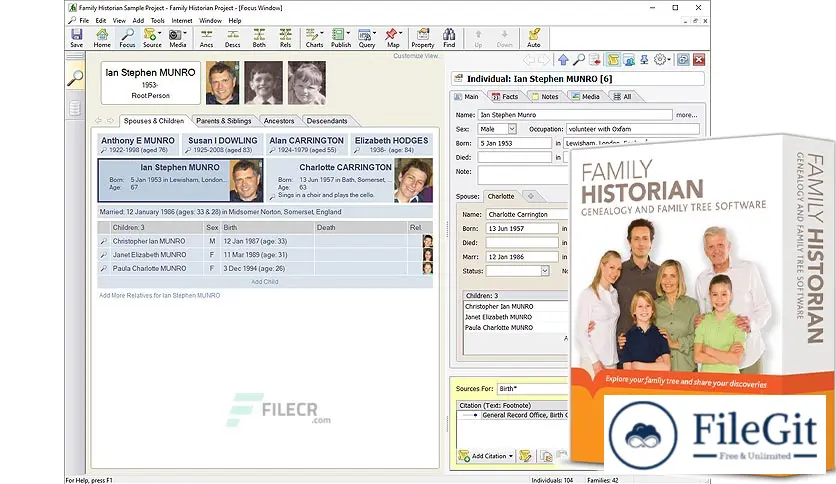
Task: Open the Charts icon dropdown arrow
Action: click(x=321, y=34)
